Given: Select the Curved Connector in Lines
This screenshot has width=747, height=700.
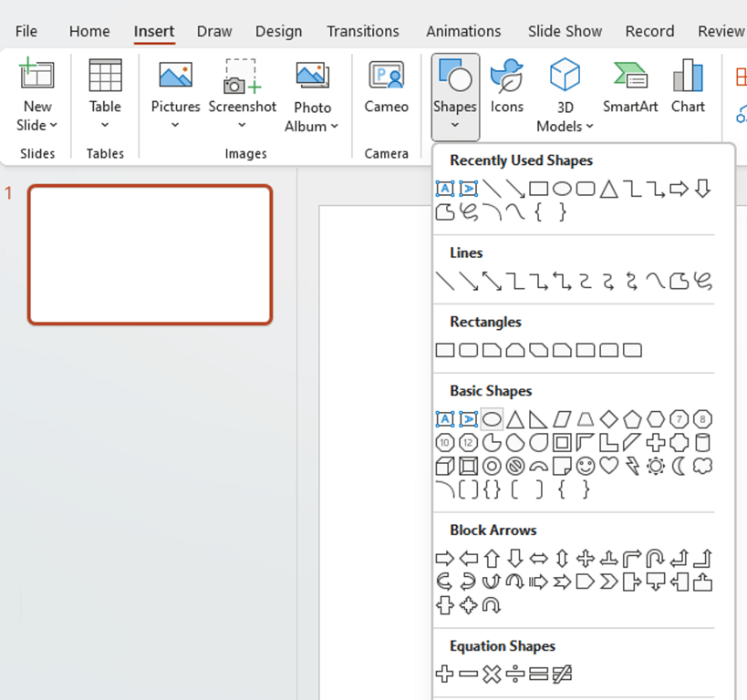Looking at the screenshot, I should click(586, 281).
